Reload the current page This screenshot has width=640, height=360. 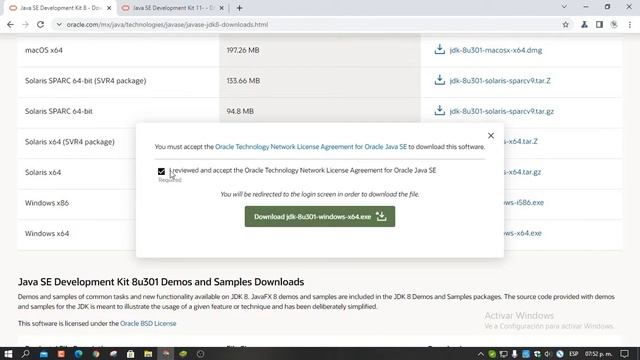pos(40,24)
